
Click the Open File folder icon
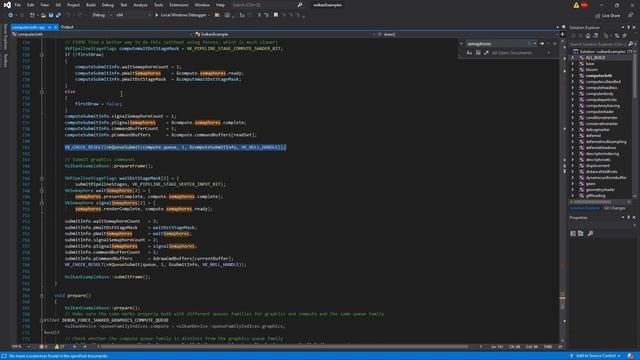click(43, 15)
